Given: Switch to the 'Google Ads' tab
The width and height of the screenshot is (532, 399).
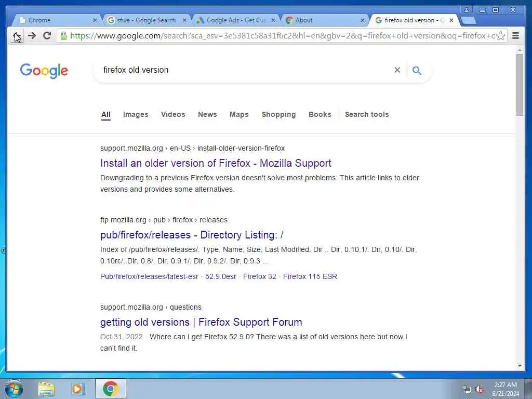Looking at the screenshot, I should [x=235, y=20].
